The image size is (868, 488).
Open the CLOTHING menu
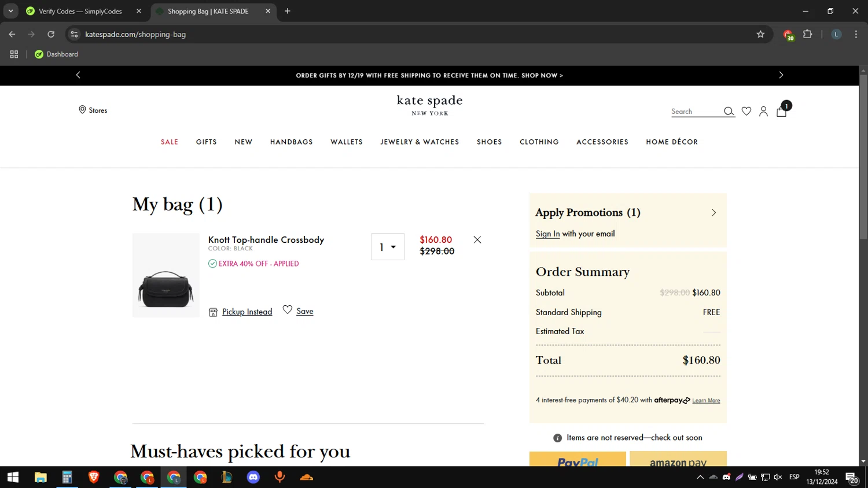pos(539,142)
